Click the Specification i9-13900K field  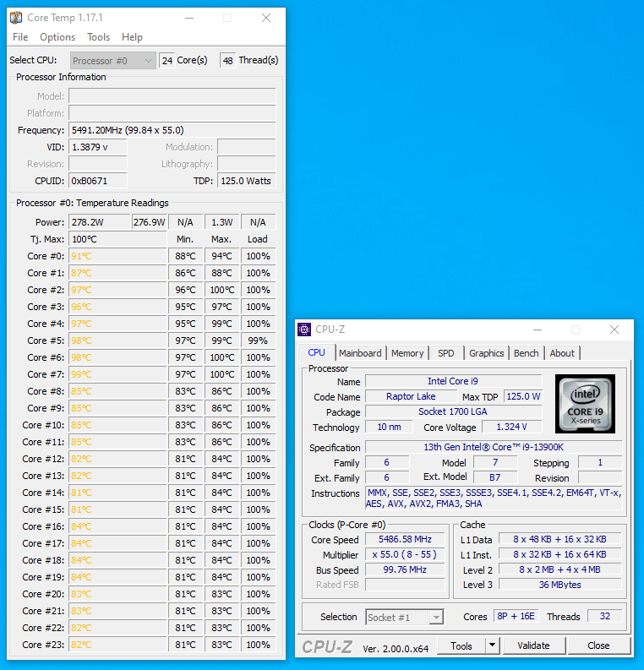pyautogui.click(x=494, y=447)
